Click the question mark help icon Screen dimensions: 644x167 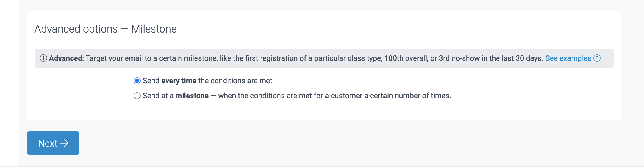(597, 58)
